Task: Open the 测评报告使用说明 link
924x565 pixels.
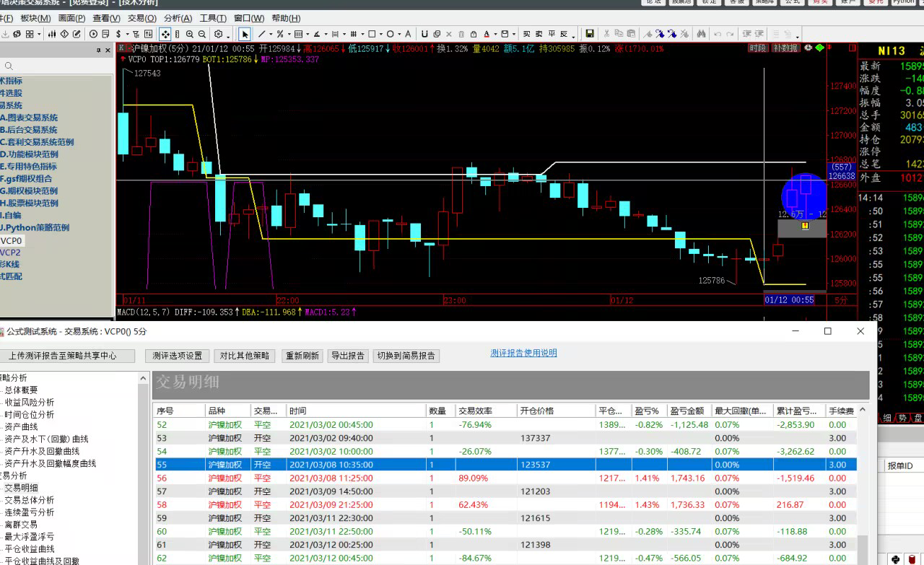Action: (x=523, y=353)
